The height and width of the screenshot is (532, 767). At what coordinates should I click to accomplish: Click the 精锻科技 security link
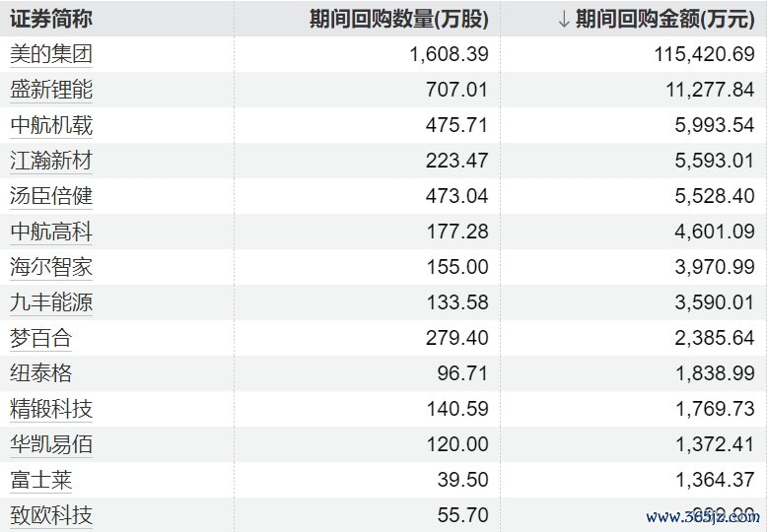click(51, 409)
